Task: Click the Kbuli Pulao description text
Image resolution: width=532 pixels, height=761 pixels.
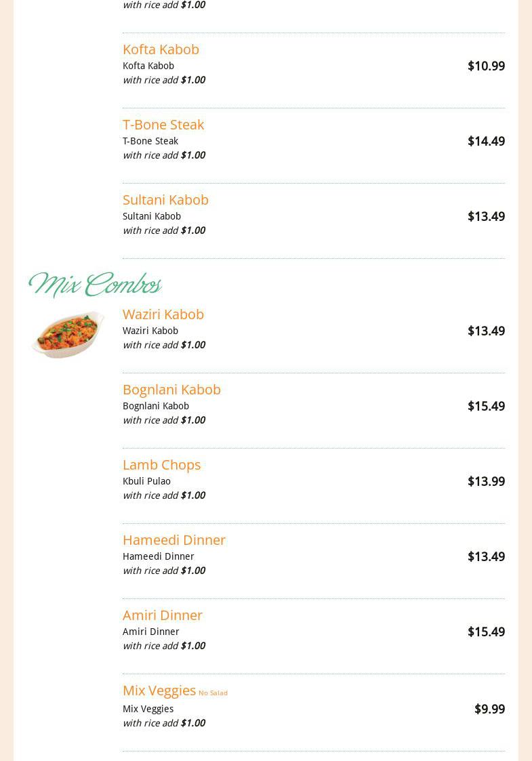Action: (x=146, y=481)
